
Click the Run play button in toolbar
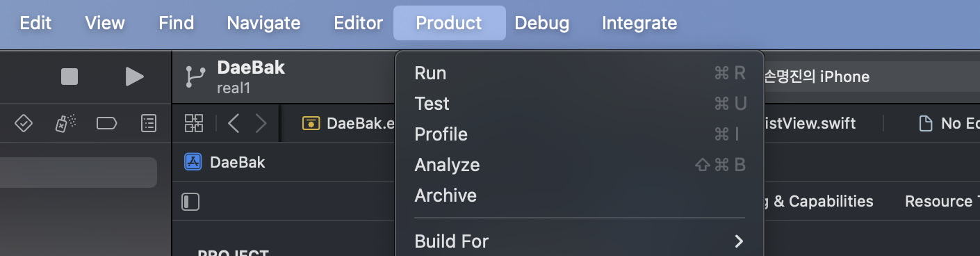coord(134,77)
